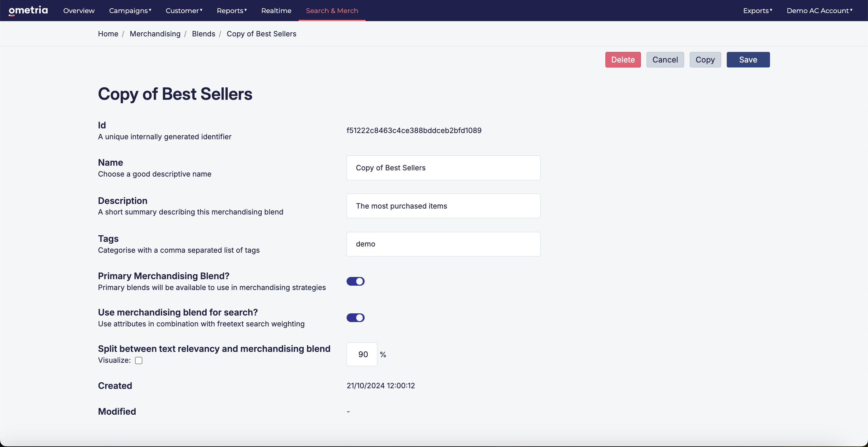Viewport: 868px width, 447px height.
Task: Expand the Reports menu
Action: click(232, 11)
